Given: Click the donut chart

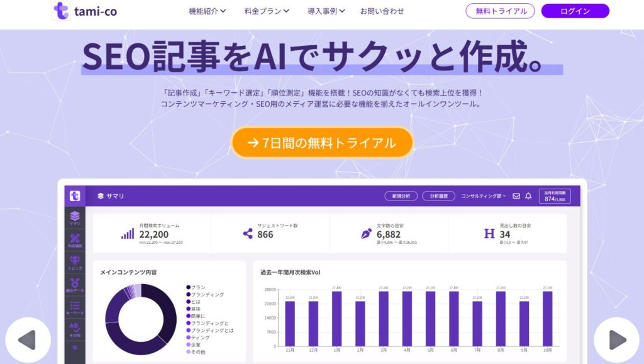Looking at the screenshot, I should pyautogui.click(x=141, y=319).
